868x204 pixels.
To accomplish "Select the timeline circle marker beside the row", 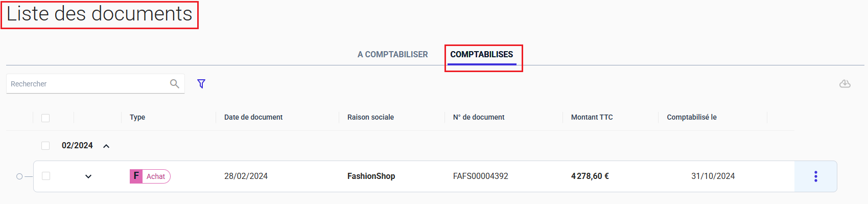I will [x=19, y=176].
